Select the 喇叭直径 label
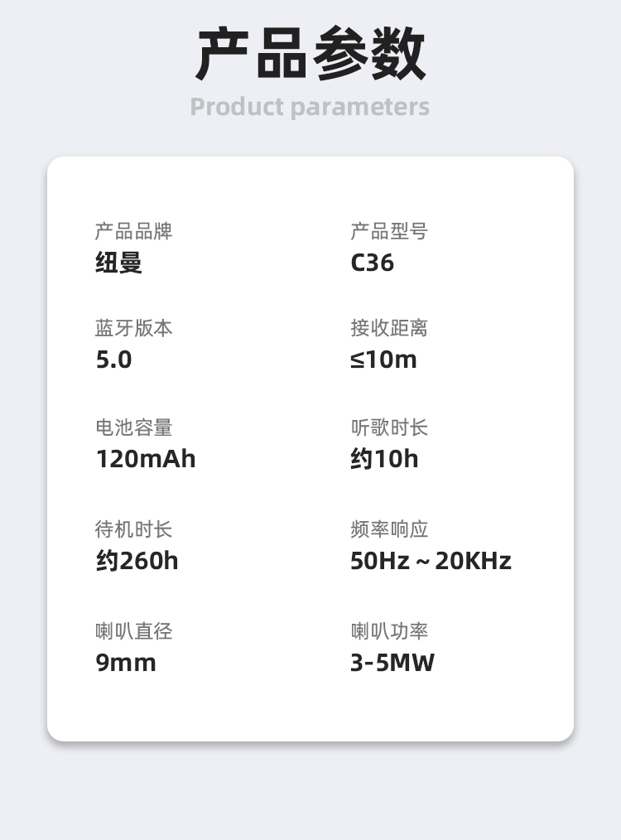Viewport: 621px width, 840px height. coord(133,631)
